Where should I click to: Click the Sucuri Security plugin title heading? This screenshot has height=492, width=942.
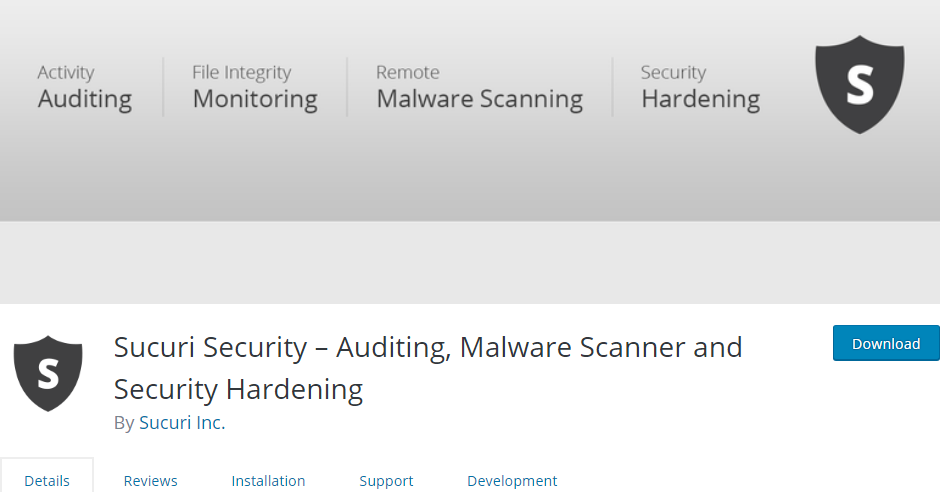[428, 368]
